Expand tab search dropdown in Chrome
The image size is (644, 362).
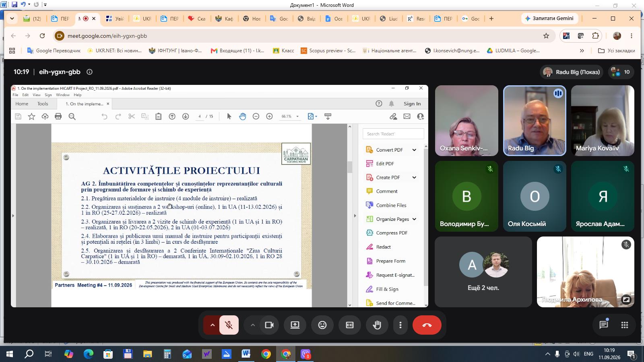12,19
